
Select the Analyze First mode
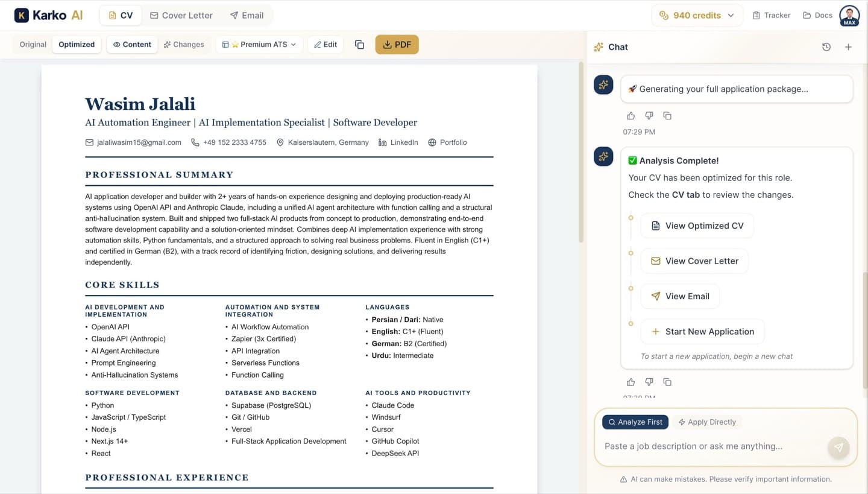pyautogui.click(x=635, y=422)
